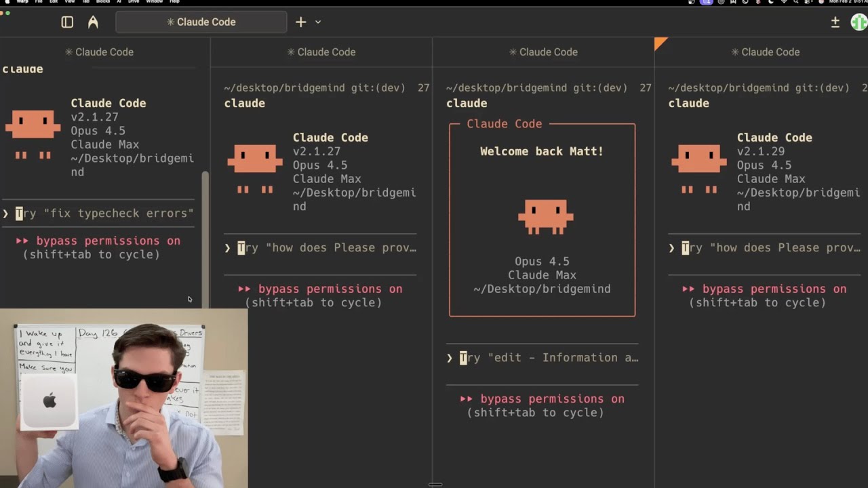
Task: Open the Apple menu
Action: tap(7, 2)
